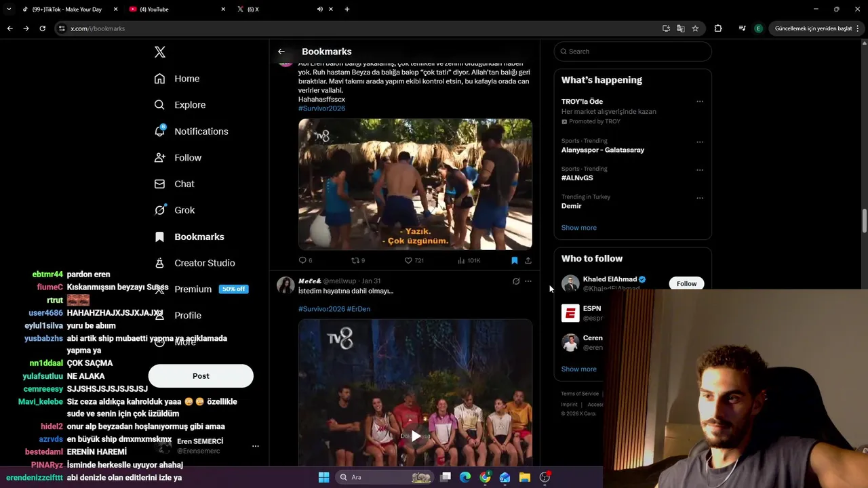This screenshot has width=868, height=488.
Task: Open the #ALNvGS trending topic
Action: tap(577, 178)
